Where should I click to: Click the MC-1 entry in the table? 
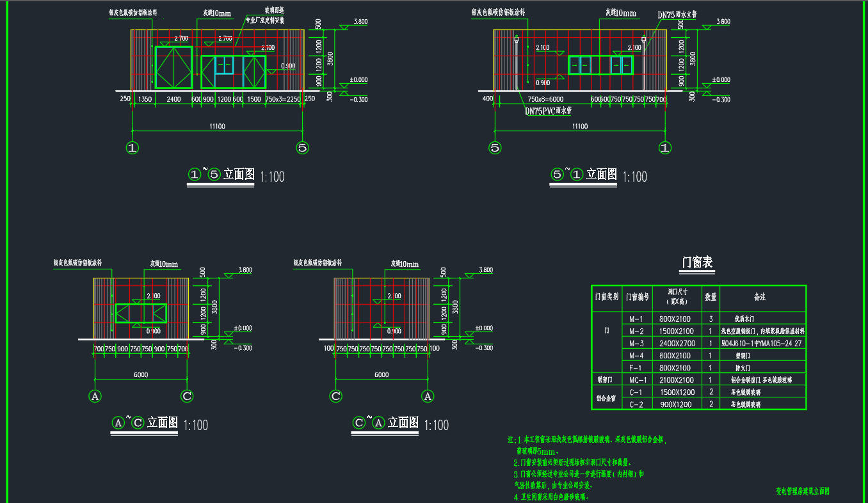coord(638,380)
